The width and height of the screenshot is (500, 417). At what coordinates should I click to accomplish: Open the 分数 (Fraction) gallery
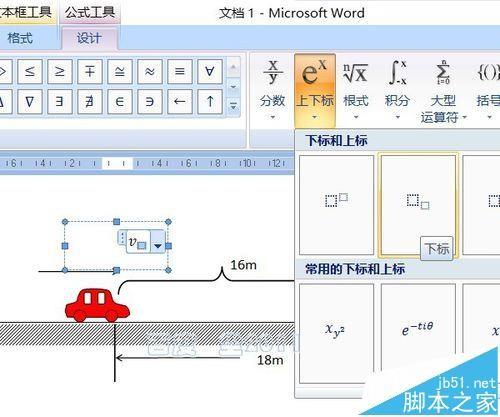pyautogui.click(x=273, y=90)
